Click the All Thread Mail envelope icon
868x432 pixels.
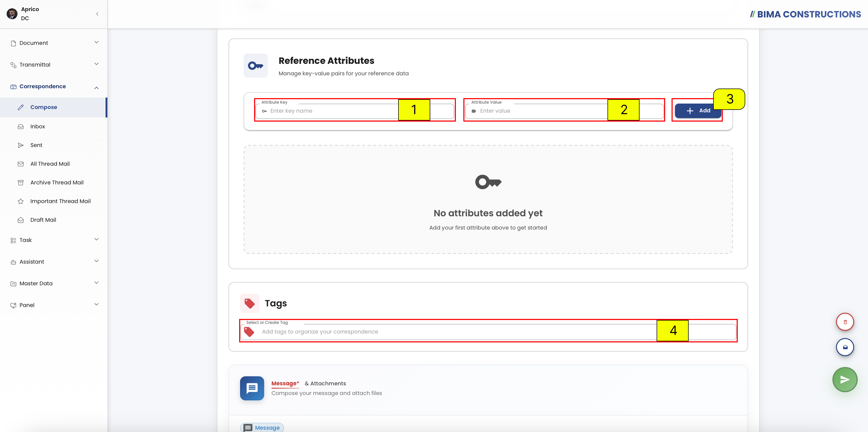tap(21, 164)
